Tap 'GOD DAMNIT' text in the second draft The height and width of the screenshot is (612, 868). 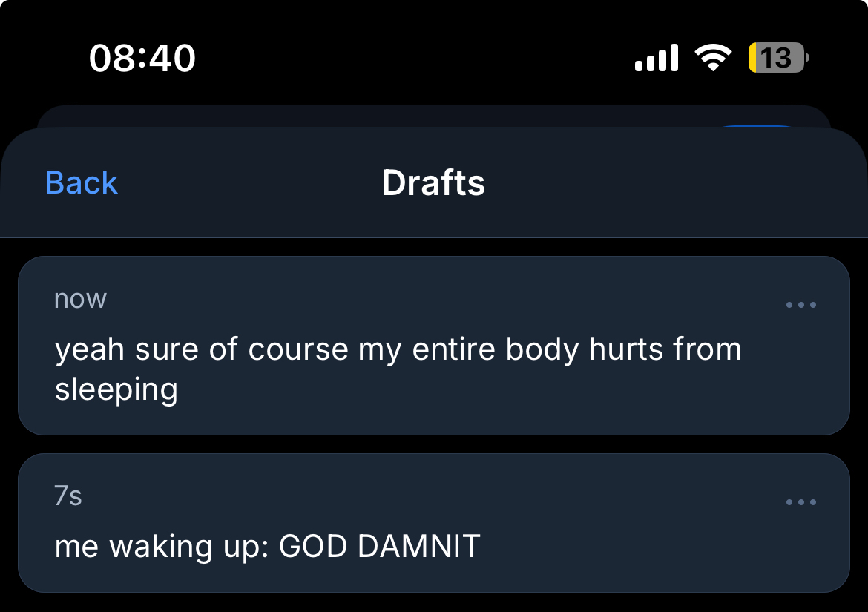(x=380, y=547)
